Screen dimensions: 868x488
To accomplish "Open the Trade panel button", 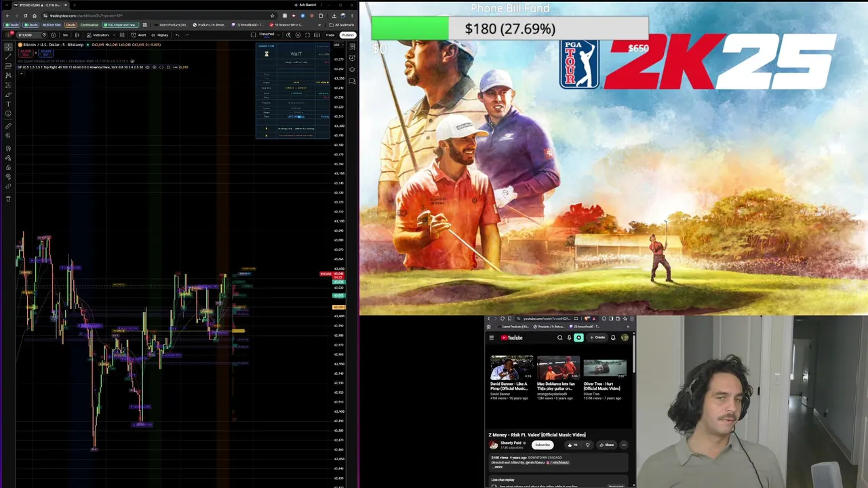I will click(330, 35).
